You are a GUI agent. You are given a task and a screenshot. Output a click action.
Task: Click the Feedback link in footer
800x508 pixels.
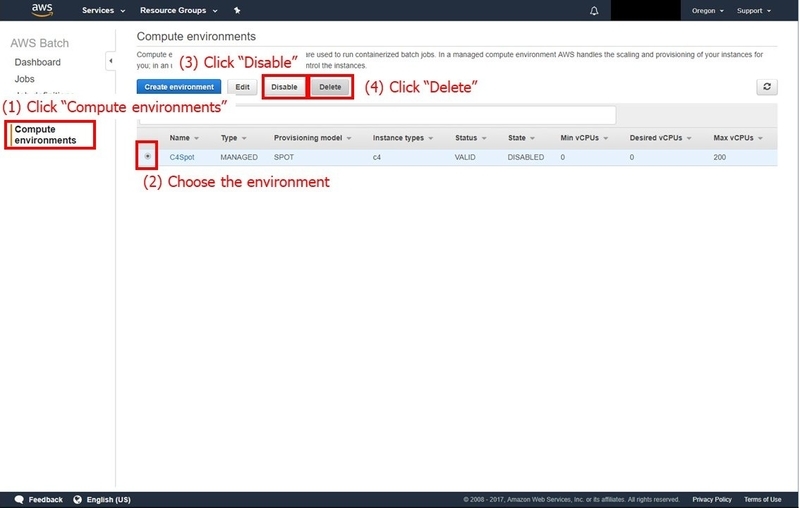coord(45,499)
